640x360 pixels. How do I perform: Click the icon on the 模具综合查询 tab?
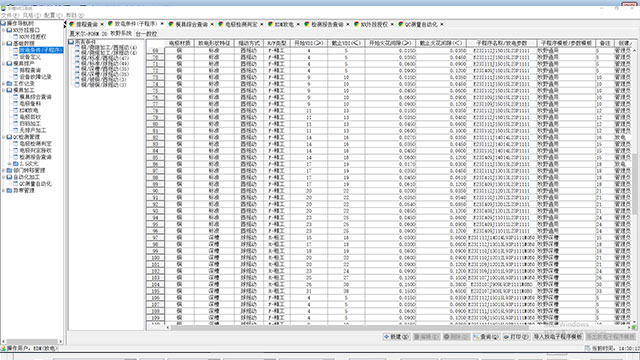(171, 24)
